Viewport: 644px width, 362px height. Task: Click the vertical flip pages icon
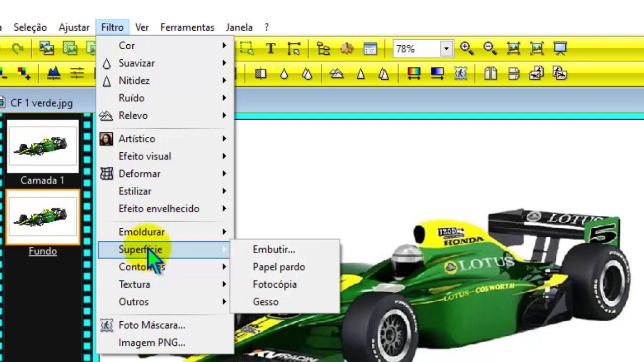[514, 74]
